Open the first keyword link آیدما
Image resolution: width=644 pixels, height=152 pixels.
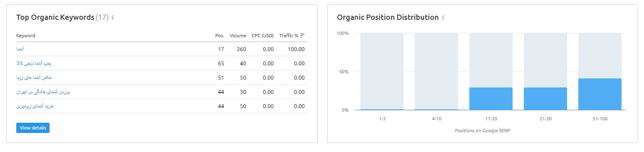[x=20, y=49]
